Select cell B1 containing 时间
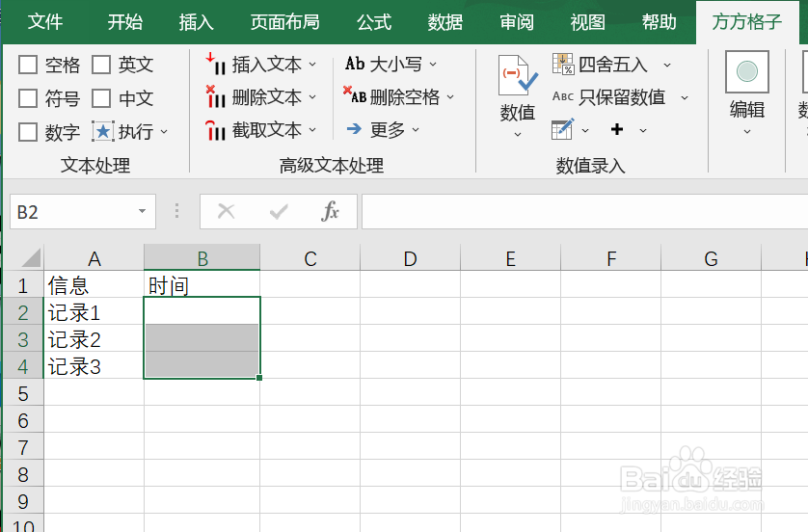Image resolution: width=808 pixels, height=532 pixels. pyautogui.click(x=202, y=284)
